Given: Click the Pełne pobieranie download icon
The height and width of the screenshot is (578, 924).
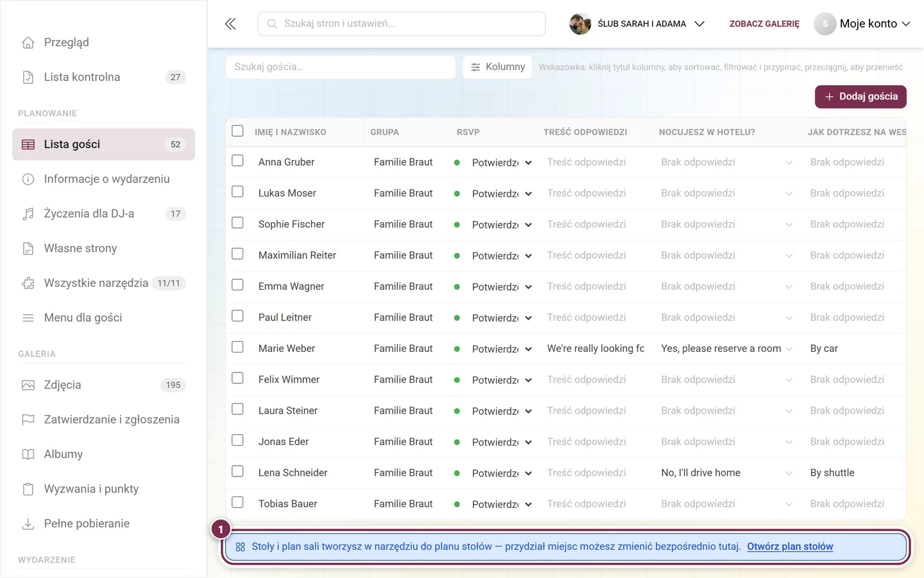Looking at the screenshot, I should click(28, 524).
